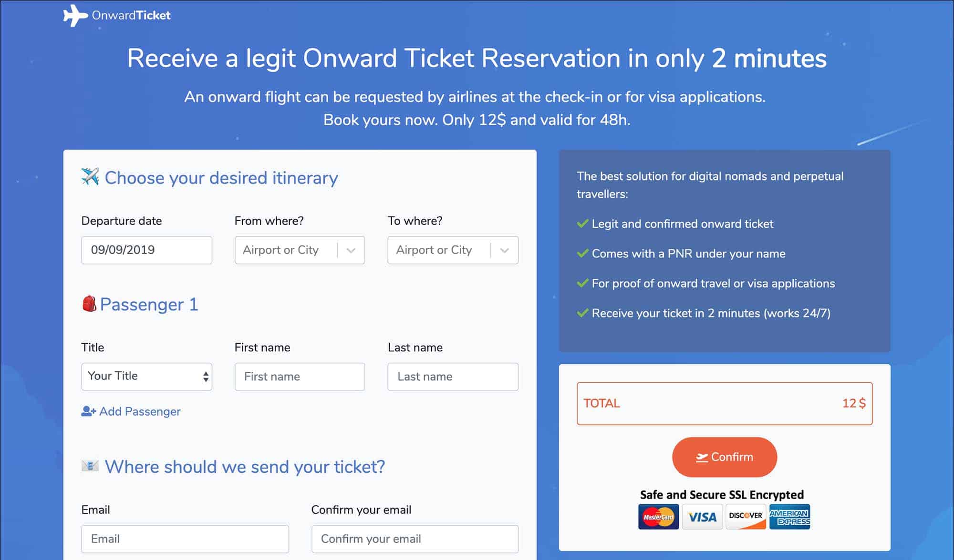The width and height of the screenshot is (954, 560).
Task: Select the departure date input field
Action: (x=146, y=249)
